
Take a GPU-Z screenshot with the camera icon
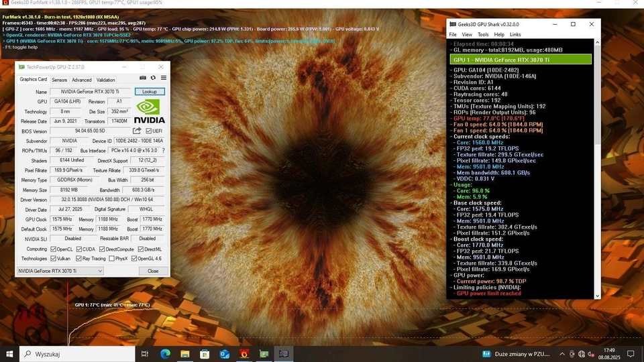click(142, 78)
